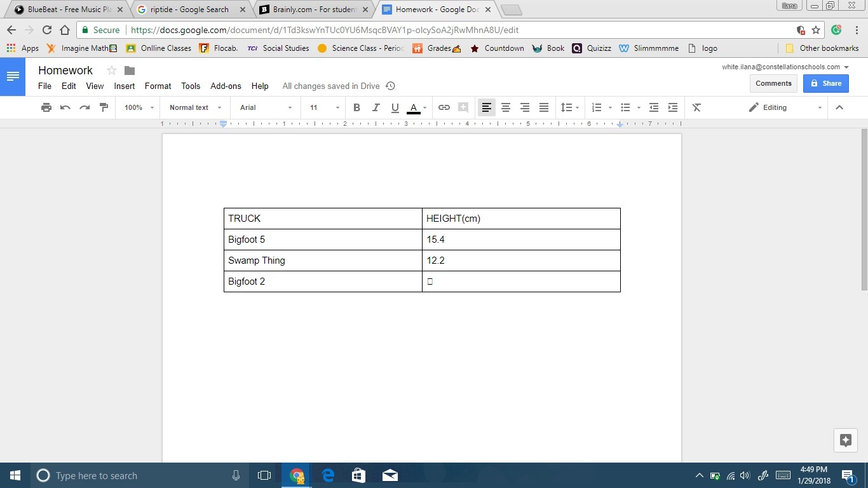Apply a bulleted list
This screenshot has width=868, height=488.
[x=625, y=107]
